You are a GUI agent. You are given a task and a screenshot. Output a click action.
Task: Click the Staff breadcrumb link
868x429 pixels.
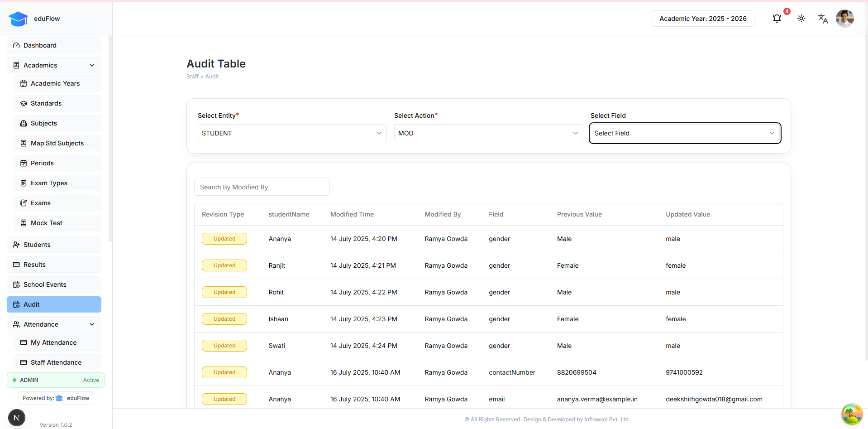tap(192, 77)
